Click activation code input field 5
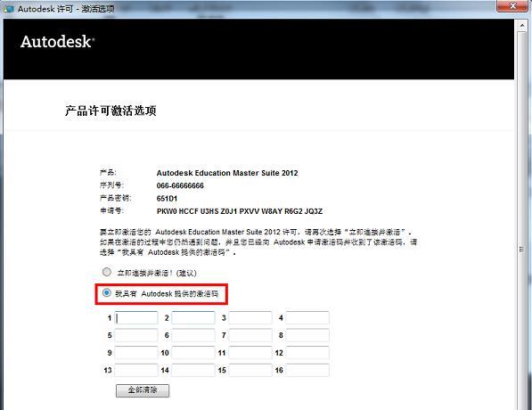The height and width of the screenshot is (410, 532). click(136, 335)
